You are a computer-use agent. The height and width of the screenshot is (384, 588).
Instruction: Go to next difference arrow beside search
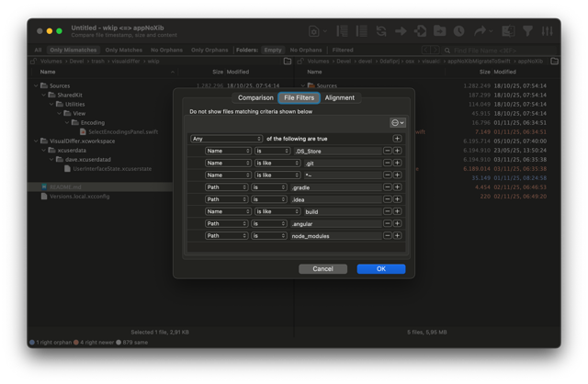(435, 50)
